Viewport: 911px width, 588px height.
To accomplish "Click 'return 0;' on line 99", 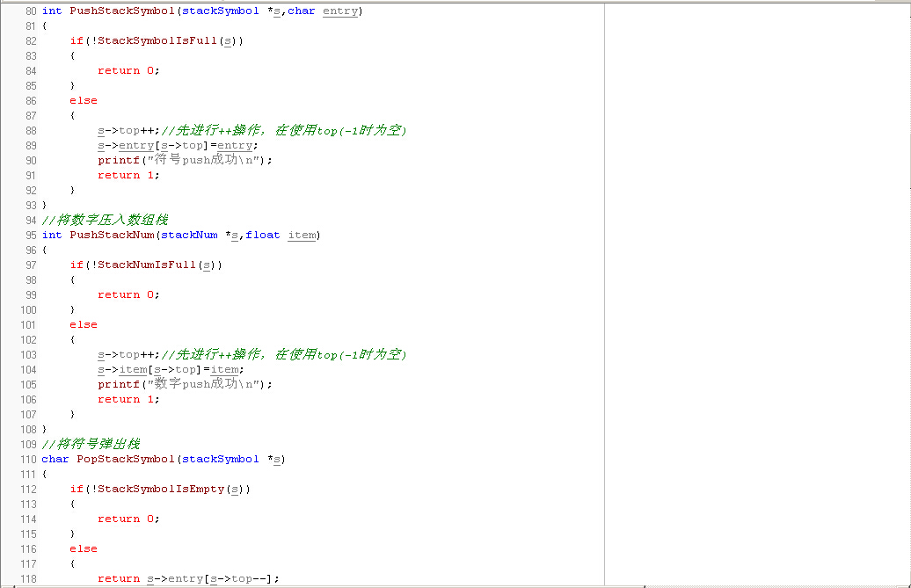I will [x=128, y=294].
